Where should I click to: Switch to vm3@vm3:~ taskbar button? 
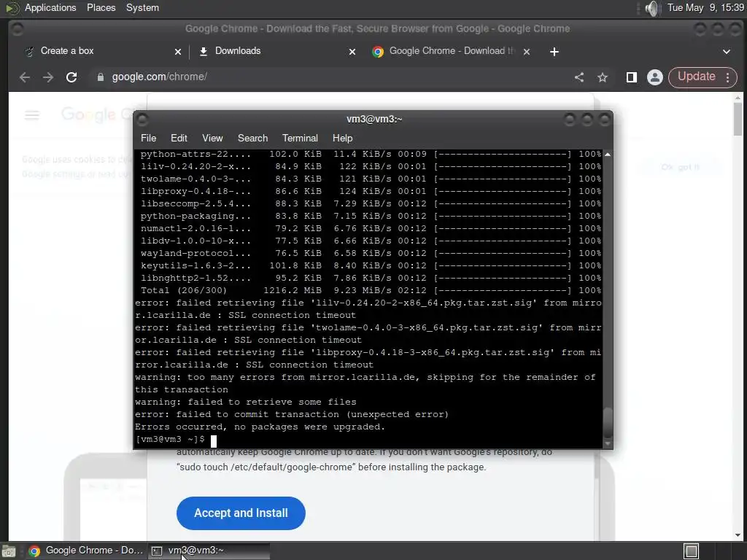209,551
